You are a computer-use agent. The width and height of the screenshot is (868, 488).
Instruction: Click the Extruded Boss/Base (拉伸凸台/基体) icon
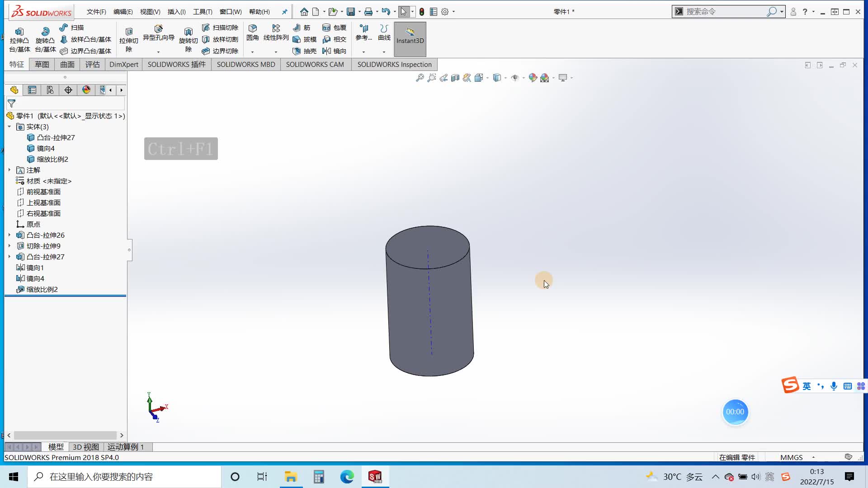(x=19, y=33)
